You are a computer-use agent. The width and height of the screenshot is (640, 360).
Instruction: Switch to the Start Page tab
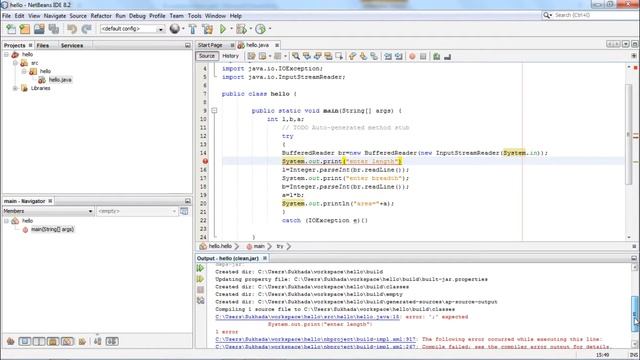[x=210, y=45]
